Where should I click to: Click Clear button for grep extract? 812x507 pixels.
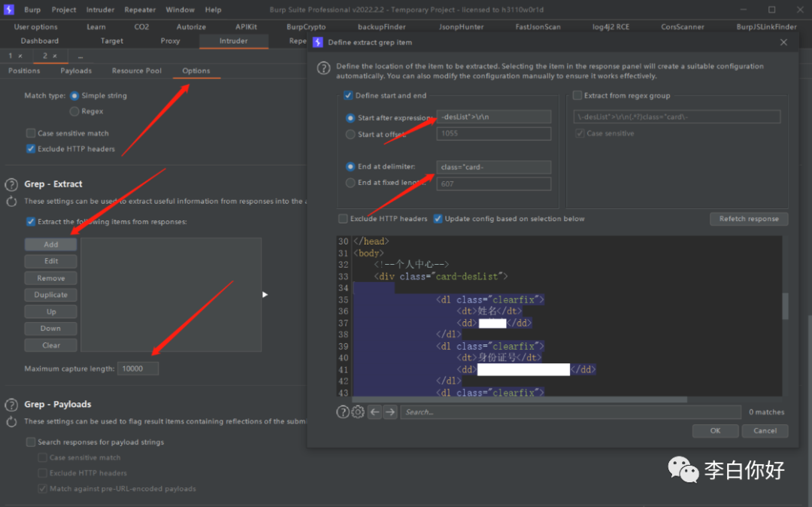point(51,345)
